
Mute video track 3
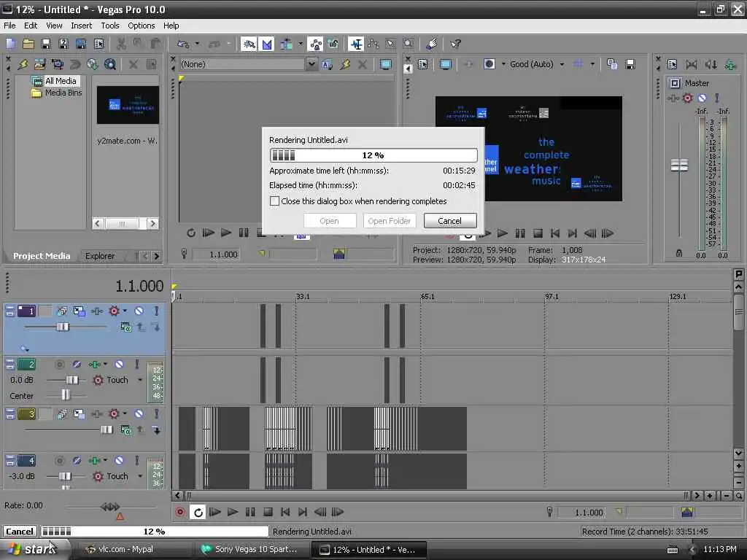(x=139, y=414)
